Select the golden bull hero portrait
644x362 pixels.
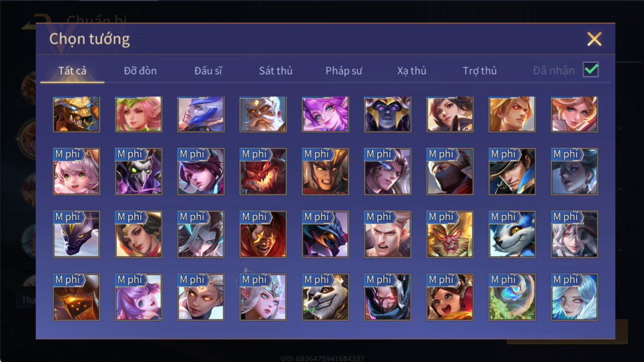tap(76, 114)
